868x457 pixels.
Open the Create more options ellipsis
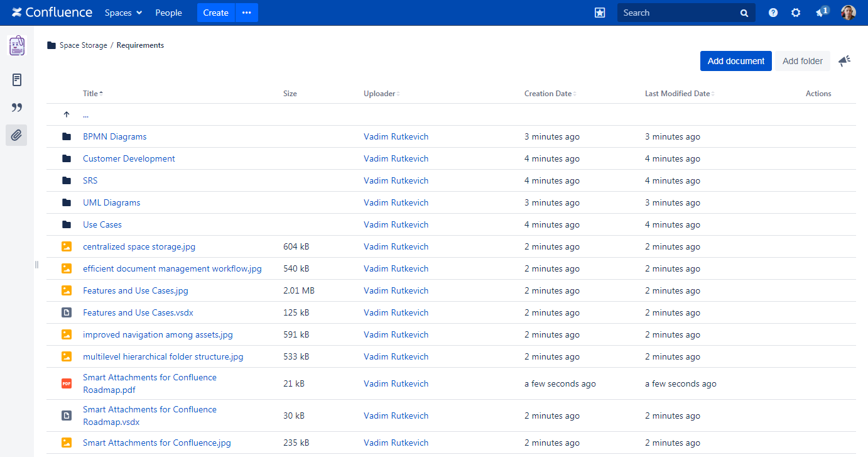(x=247, y=13)
